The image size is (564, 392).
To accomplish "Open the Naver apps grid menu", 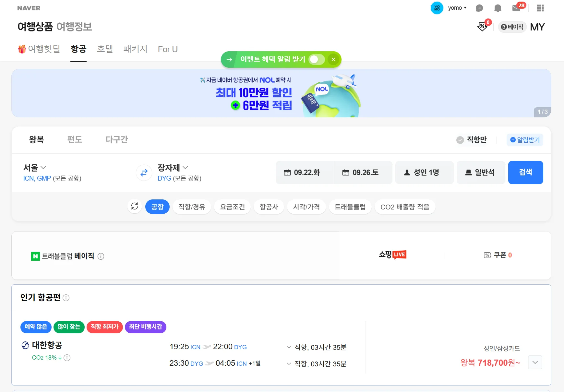I will [x=540, y=8].
